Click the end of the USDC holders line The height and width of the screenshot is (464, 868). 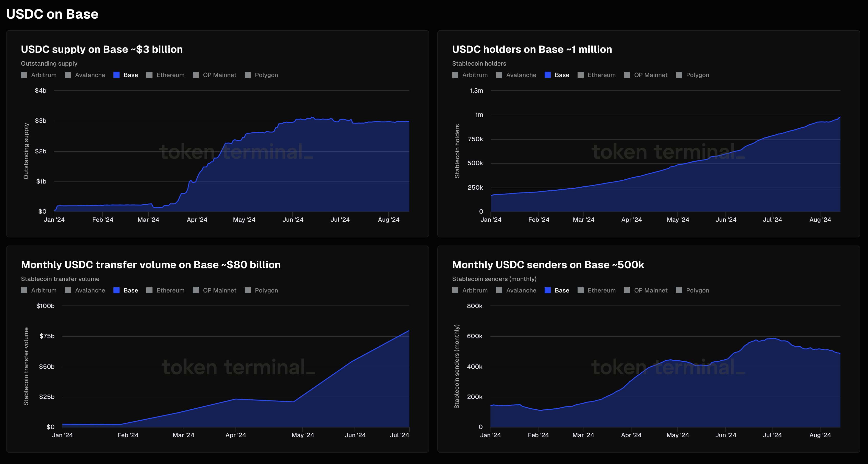840,117
